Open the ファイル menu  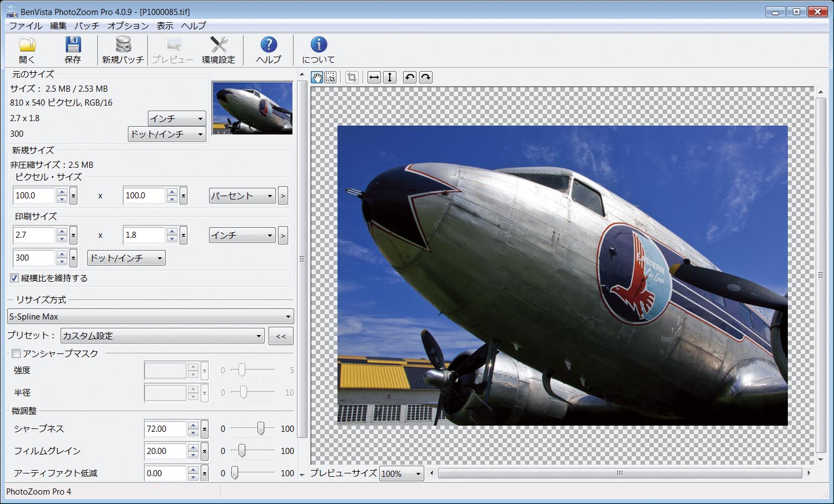tap(26, 26)
